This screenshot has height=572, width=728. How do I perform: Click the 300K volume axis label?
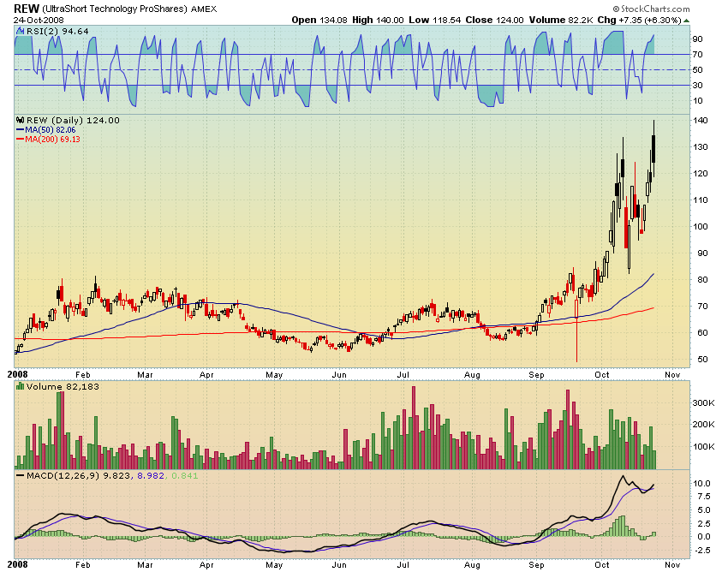click(703, 403)
